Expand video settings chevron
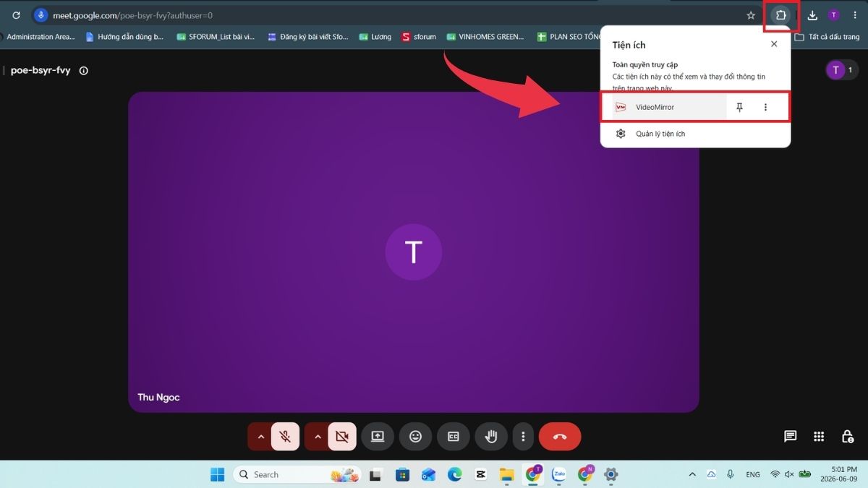This screenshot has height=488, width=868. (x=317, y=437)
